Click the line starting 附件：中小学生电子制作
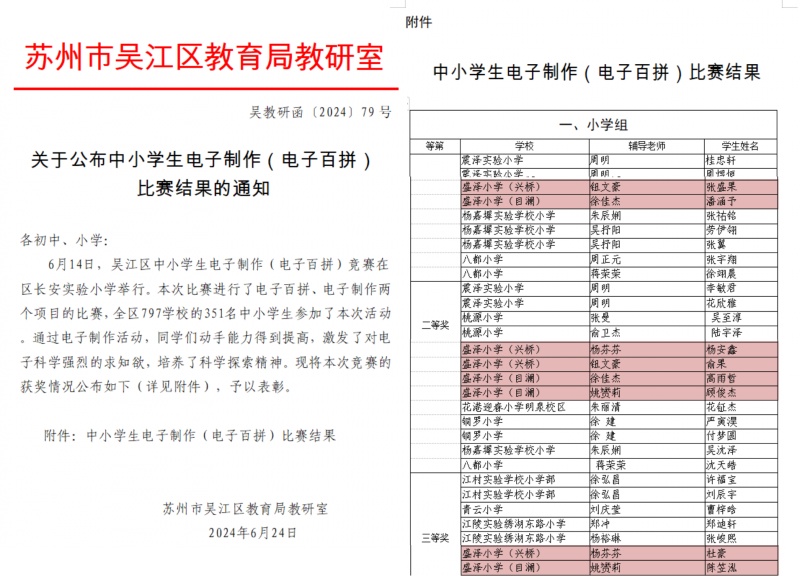The height and width of the screenshot is (576, 800). (190, 436)
